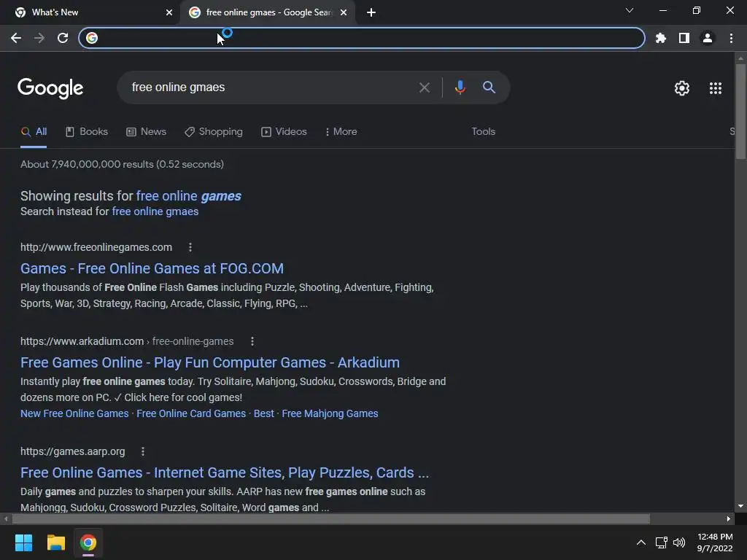747x560 pixels.
Task: Clear the search query with X
Action: tap(424, 87)
